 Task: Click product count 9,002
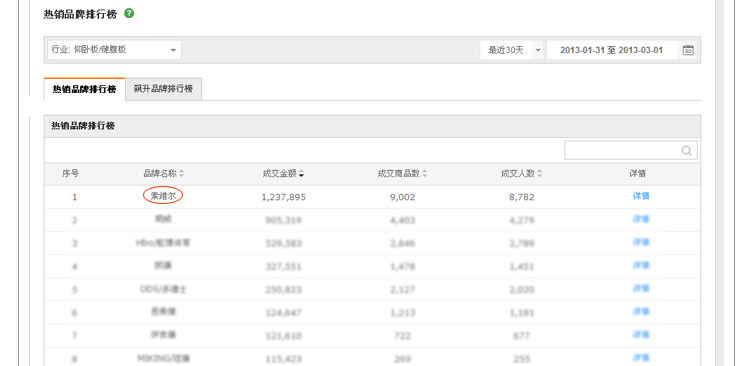click(x=403, y=197)
